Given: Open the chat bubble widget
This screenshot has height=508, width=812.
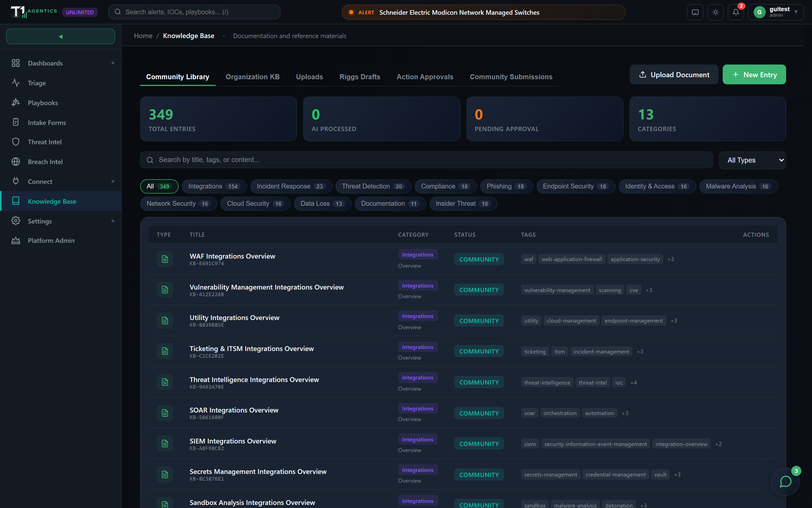Looking at the screenshot, I should point(785,482).
